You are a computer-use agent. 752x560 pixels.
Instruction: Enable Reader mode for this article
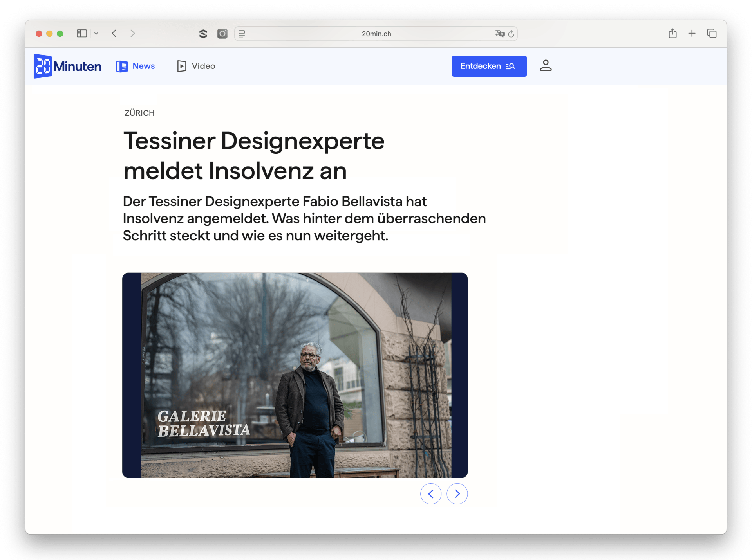click(241, 34)
